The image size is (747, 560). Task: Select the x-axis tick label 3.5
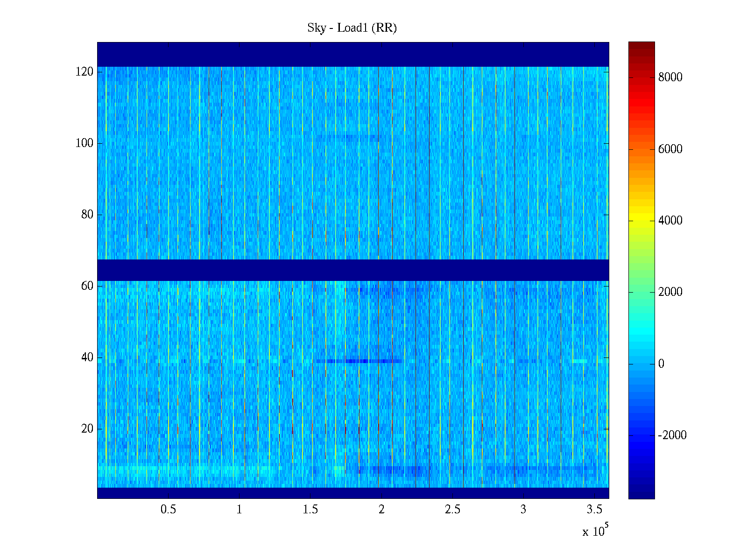(594, 510)
